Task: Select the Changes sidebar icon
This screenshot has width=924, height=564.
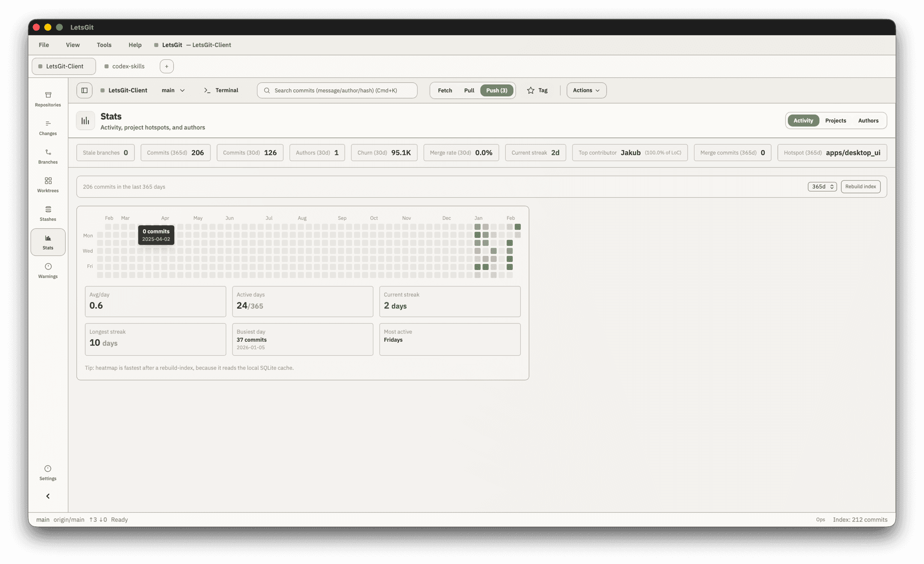Action: pos(48,127)
